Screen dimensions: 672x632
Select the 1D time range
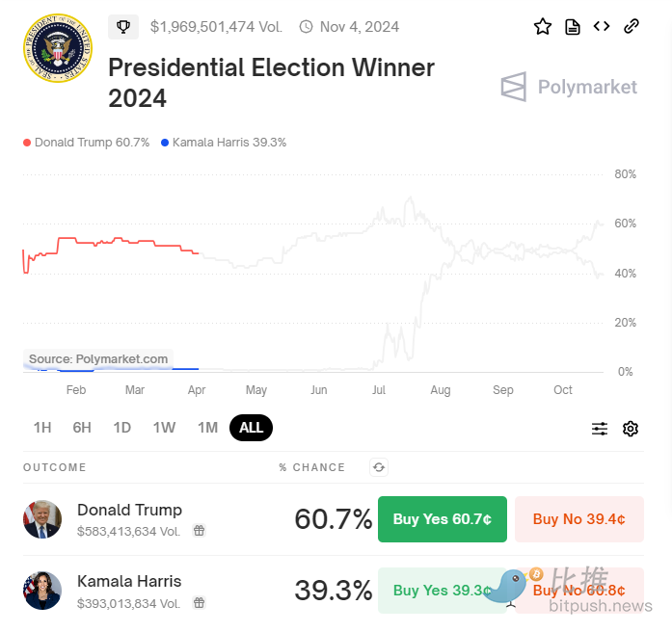coord(121,428)
